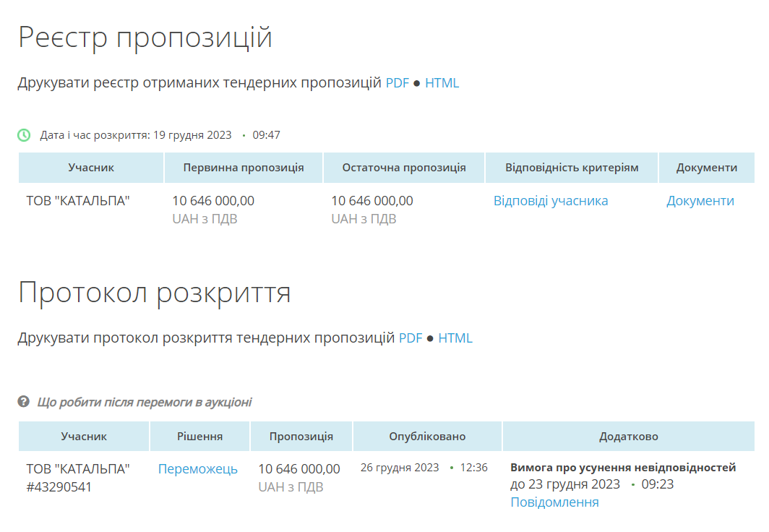769x532 pixels.
Task: Click the question mark help icon
Action: coord(24,402)
